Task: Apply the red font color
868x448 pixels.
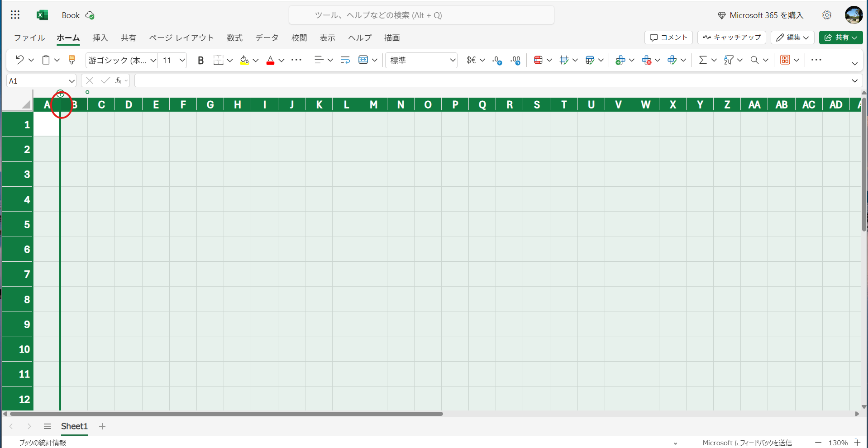Action: pos(270,60)
